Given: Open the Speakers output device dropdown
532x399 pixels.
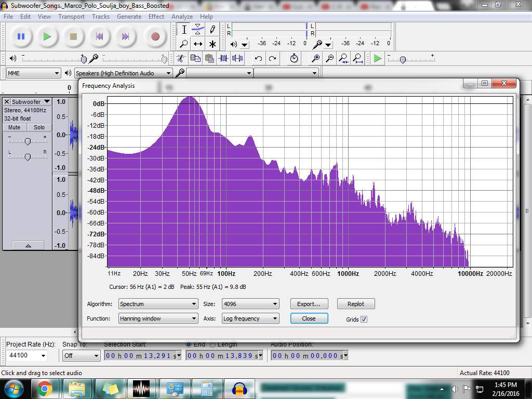Looking at the screenshot, I should click(x=123, y=73).
